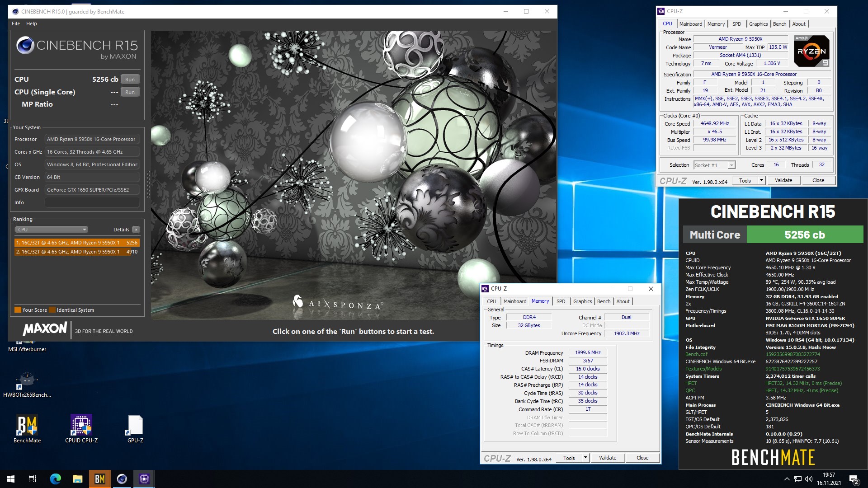Click the GFX Board field GeForce GTX 1650
This screenshot has height=488, width=868.
point(92,190)
